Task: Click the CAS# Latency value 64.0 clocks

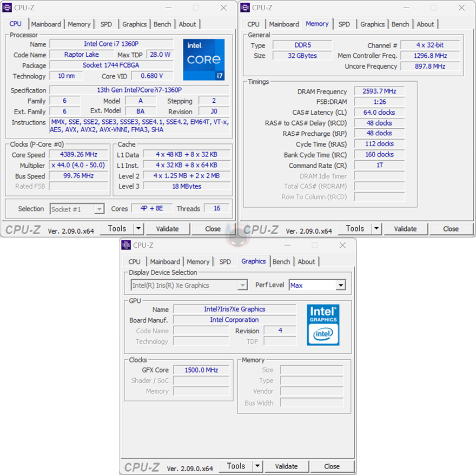Action: pos(380,113)
